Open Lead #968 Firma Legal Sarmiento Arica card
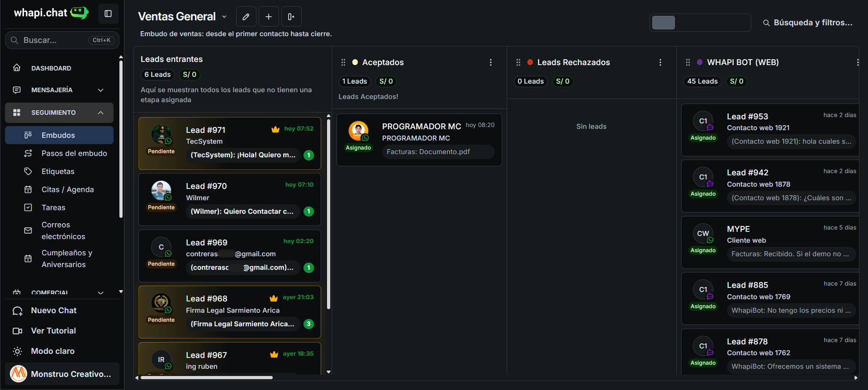 (230, 312)
